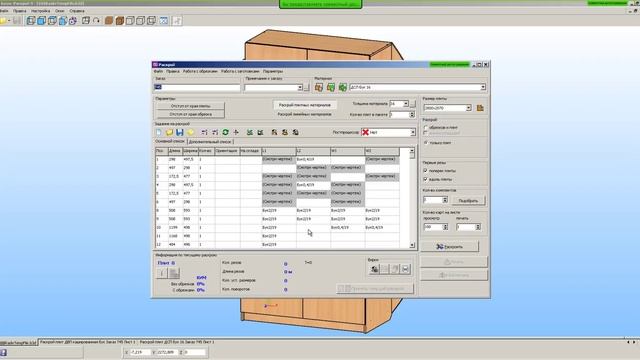Click the green arrow material icon beside material field
This screenshot has height=360, width=640.
click(342, 87)
